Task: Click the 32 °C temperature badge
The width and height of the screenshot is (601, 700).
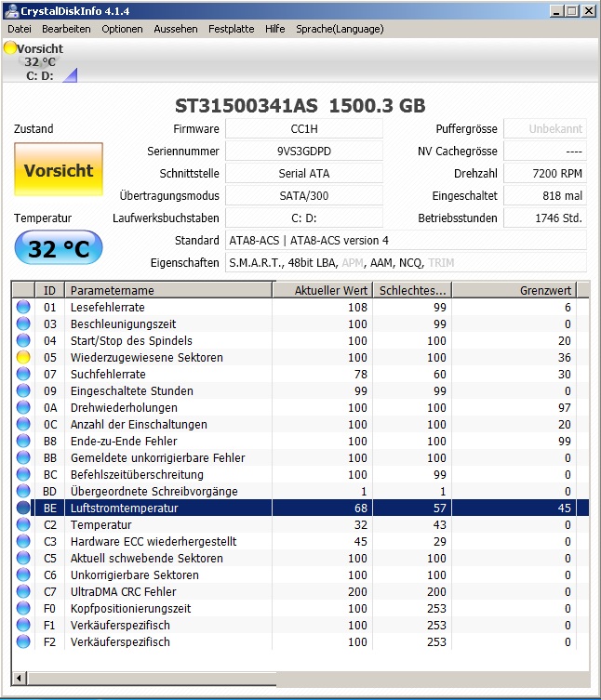Action: click(59, 248)
